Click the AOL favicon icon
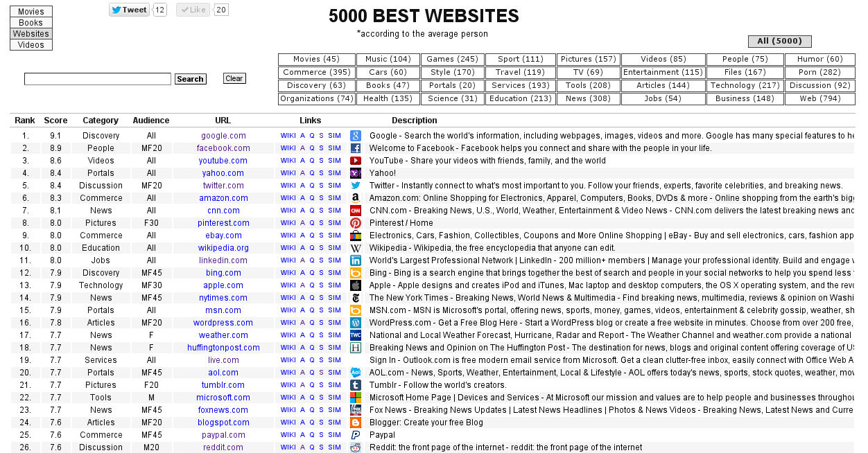Screen dimensions: 868x453 click(356, 373)
